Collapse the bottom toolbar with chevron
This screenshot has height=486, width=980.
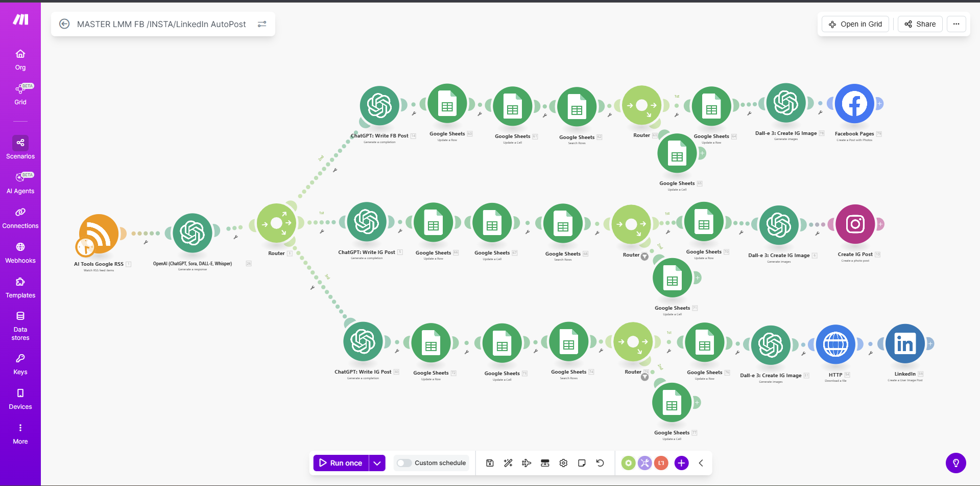701,463
